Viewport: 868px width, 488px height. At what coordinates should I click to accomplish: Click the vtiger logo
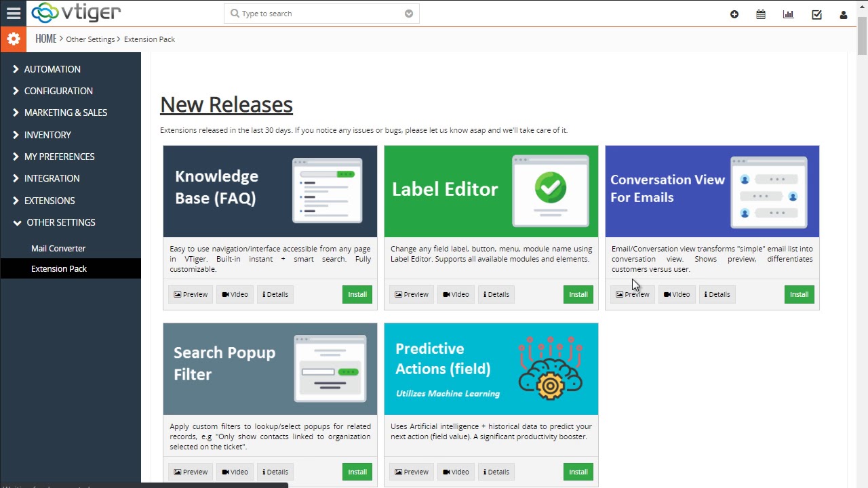76,13
